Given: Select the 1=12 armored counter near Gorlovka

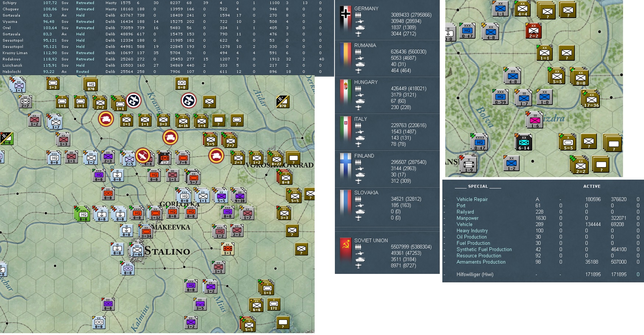Looking at the screenshot, I should 155,213.
